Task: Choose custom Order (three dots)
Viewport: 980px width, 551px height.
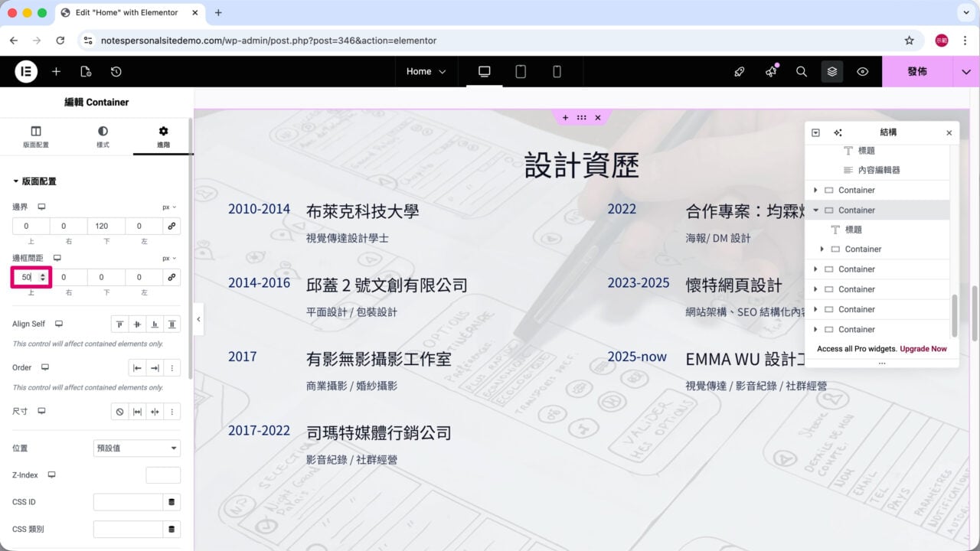Action: 172,368
